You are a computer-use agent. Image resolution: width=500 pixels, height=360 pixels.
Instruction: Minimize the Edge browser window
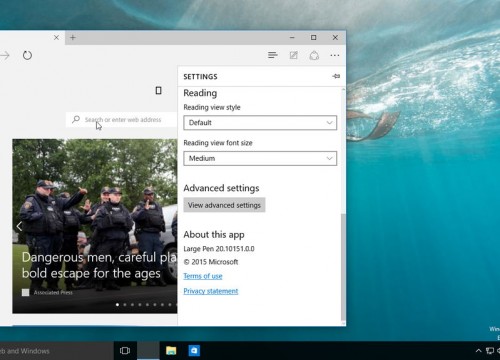pos(292,37)
